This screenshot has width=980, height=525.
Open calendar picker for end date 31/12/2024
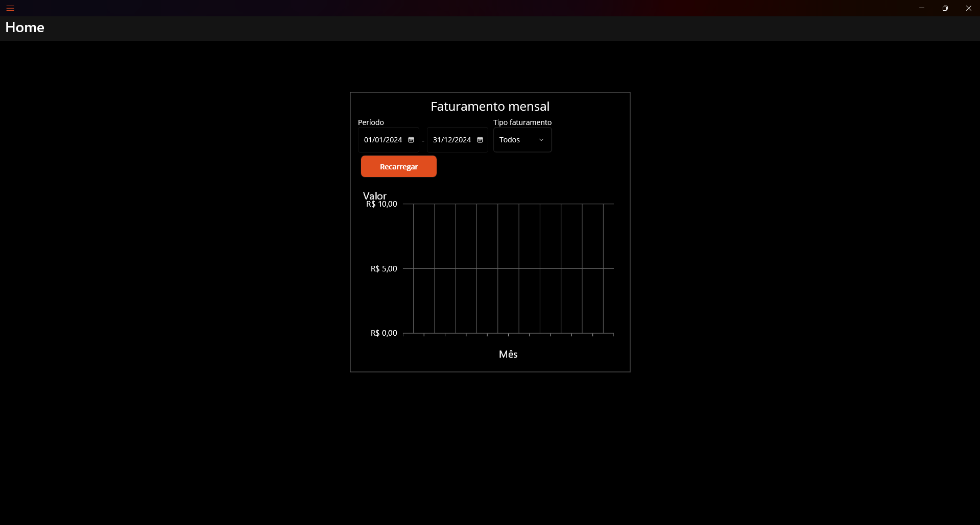click(480, 140)
